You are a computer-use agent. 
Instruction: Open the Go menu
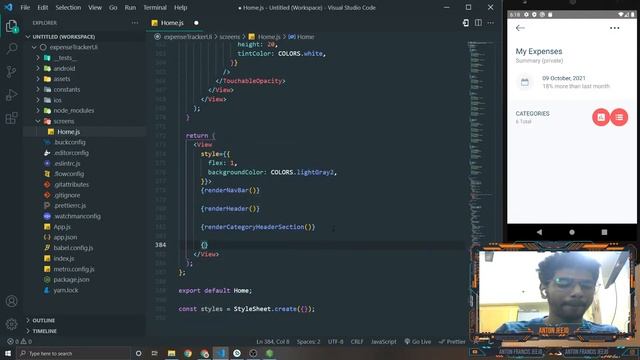(x=113, y=7)
